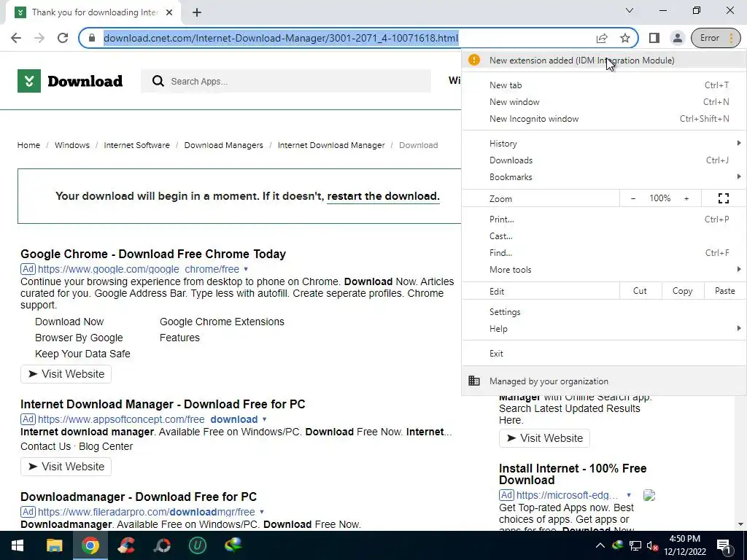The image size is (747, 560).
Task: Choose New window from menu
Action: click(603, 102)
